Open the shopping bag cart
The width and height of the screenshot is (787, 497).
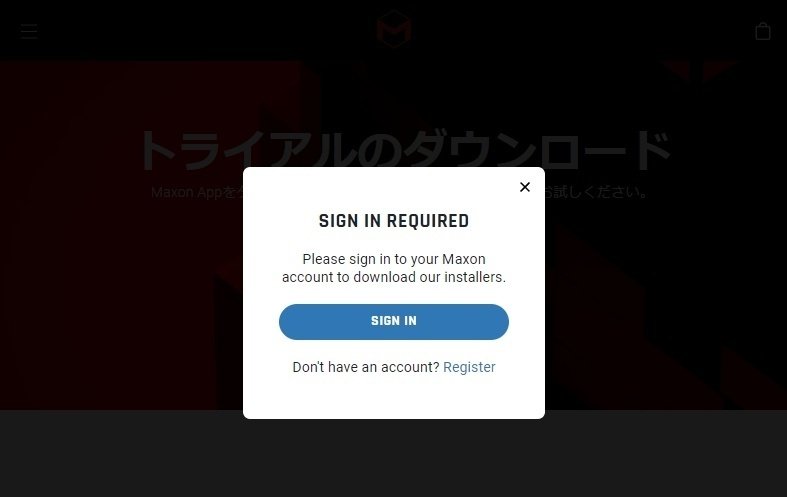tap(763, 31)
